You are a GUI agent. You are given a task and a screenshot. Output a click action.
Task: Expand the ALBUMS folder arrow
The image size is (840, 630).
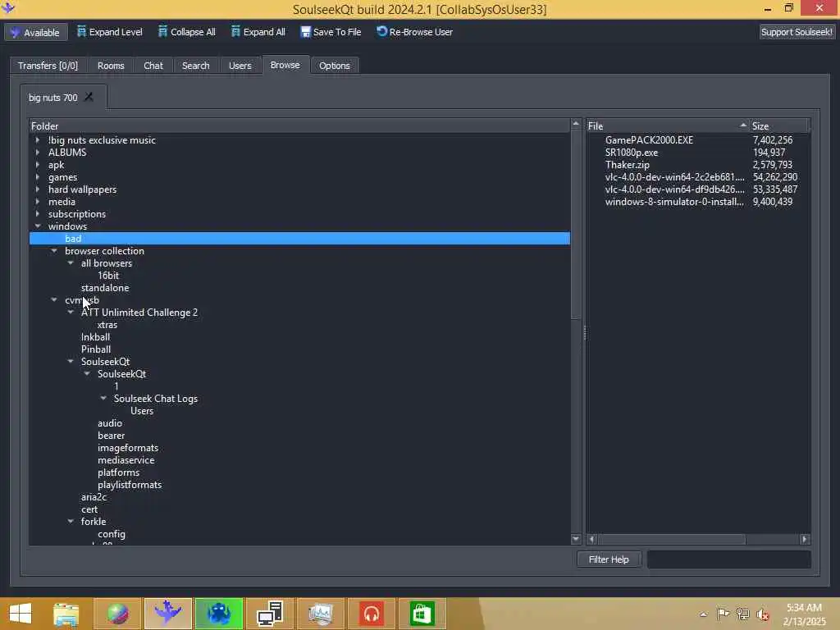[38, 152]
